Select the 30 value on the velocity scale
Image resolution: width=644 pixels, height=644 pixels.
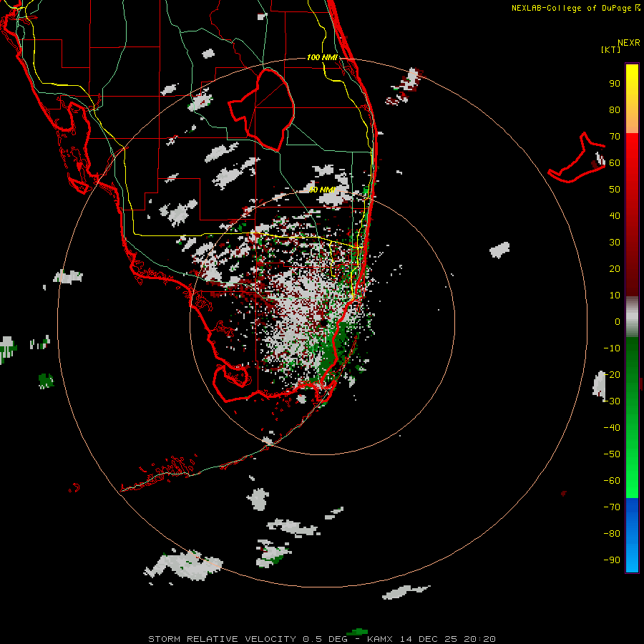[615, 243]
